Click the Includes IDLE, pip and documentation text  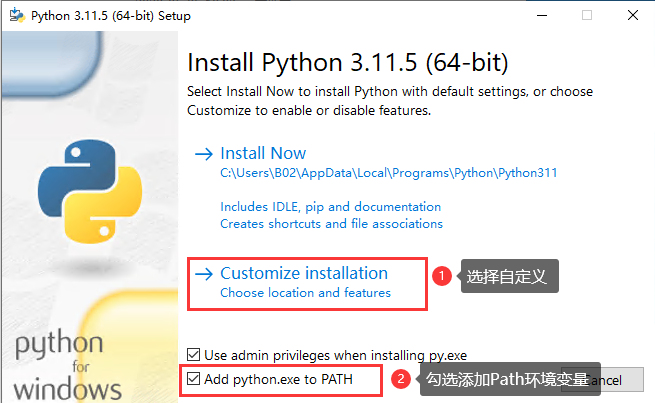coord(330,207)
